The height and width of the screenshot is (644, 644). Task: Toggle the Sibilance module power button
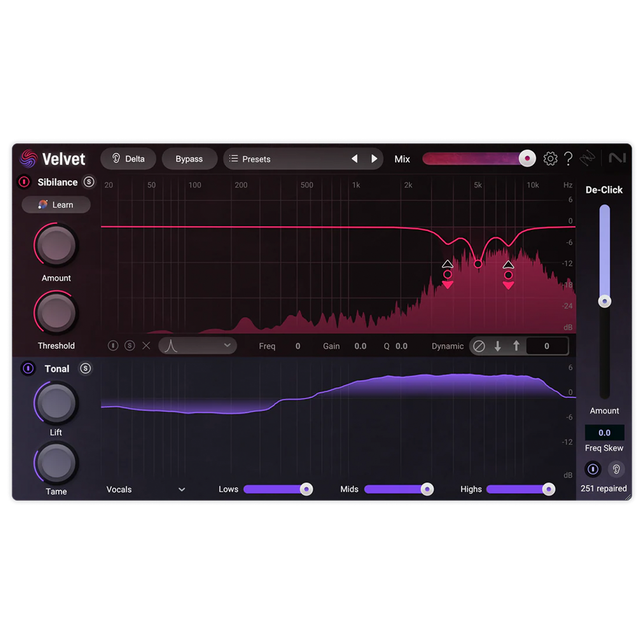24,182
